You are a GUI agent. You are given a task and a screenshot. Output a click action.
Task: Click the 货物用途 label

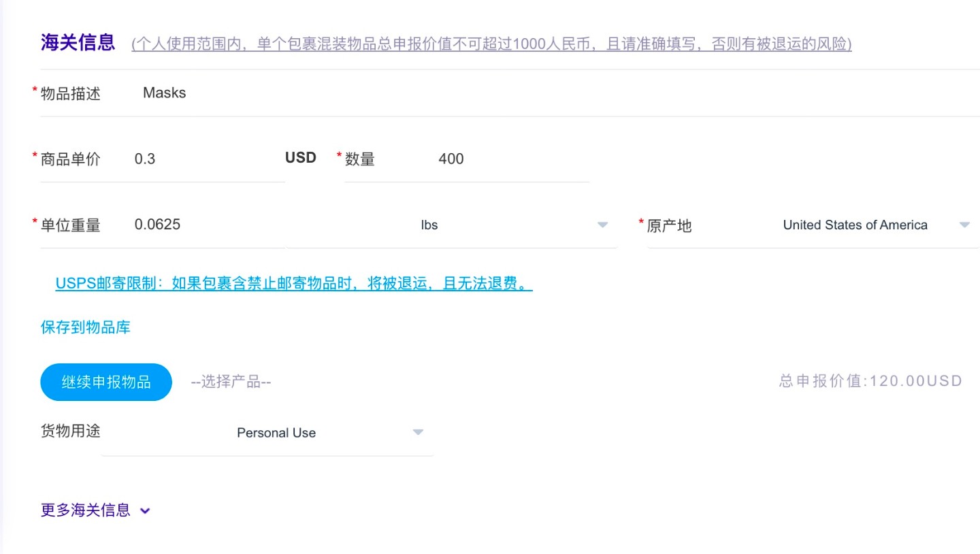pos(71,431)
